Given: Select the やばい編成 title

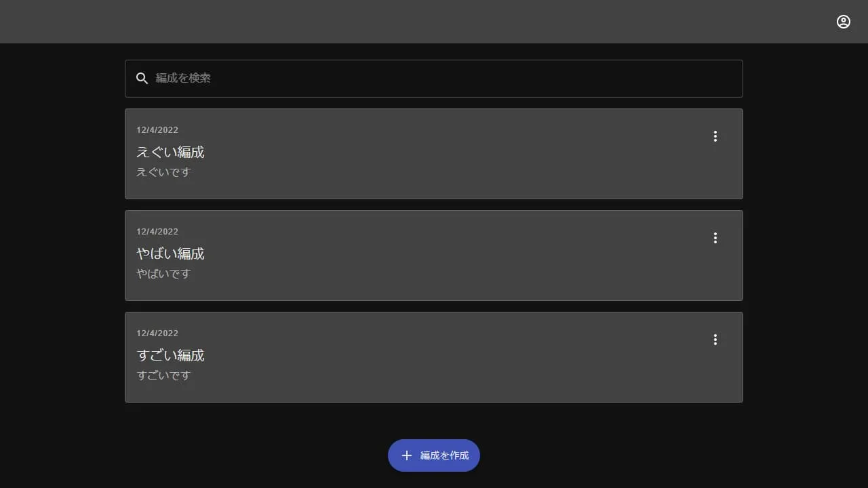Looking at the screenshot, I should tap(170, 253).
